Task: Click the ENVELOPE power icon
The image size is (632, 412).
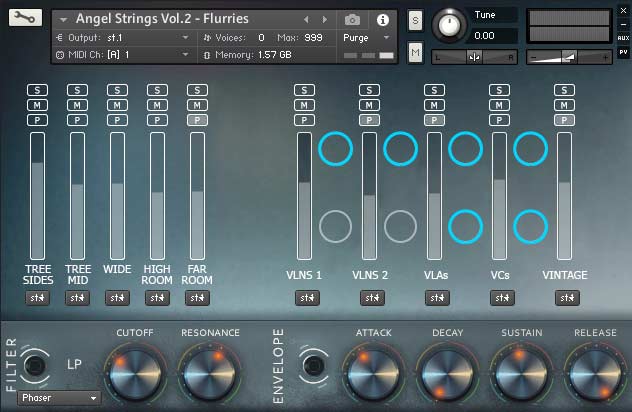Action: [314, 367]
